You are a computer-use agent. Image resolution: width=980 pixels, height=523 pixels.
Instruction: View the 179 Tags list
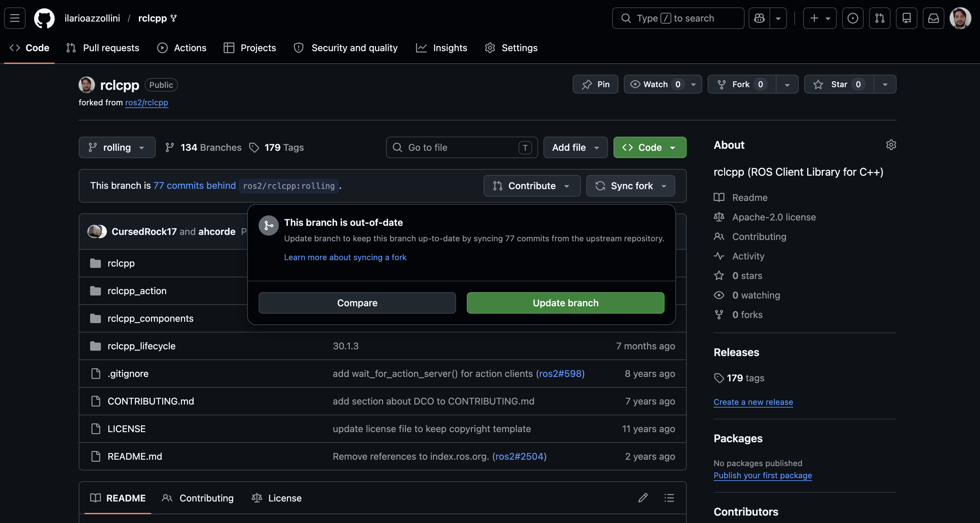pyautogui.click(x=276, y=147)
